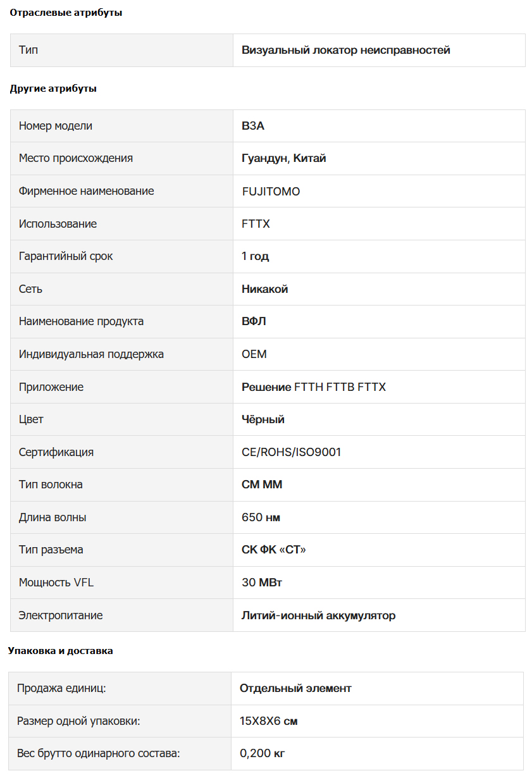Select the "Литий-ионный аккумулятор" power supply value

(318, 615)
